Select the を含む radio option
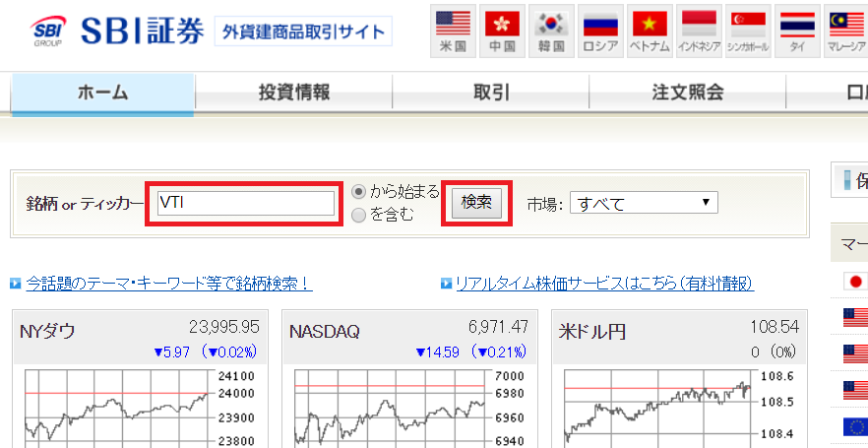The height and width of the screenshot is (448, 868). (359, 216)
